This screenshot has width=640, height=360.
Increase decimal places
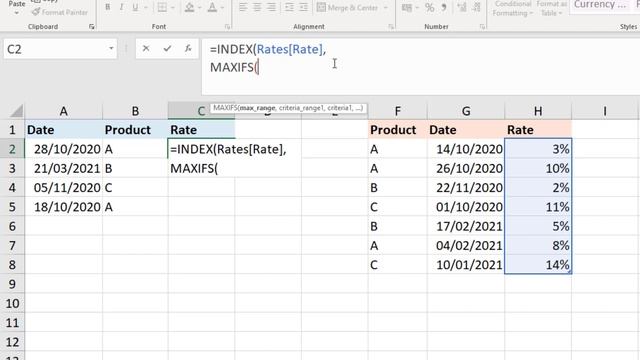click(462, 7)
